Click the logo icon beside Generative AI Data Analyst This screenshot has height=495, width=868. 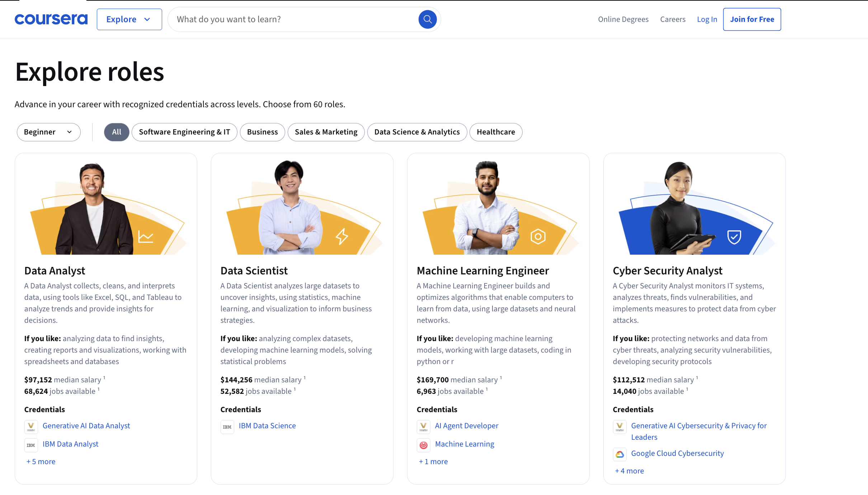coord(31,426)
